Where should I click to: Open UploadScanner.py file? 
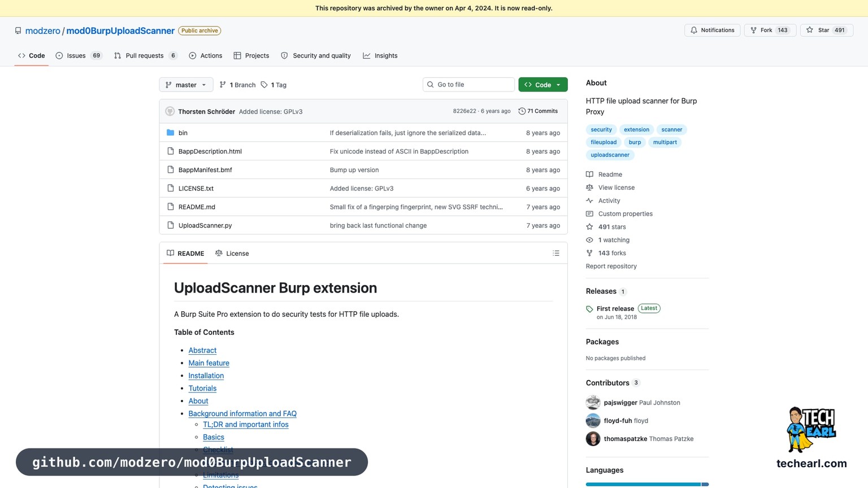[205, 225]
